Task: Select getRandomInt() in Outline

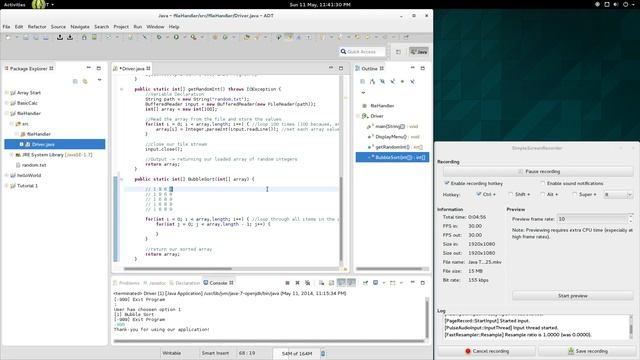Action: pos(395,147)
